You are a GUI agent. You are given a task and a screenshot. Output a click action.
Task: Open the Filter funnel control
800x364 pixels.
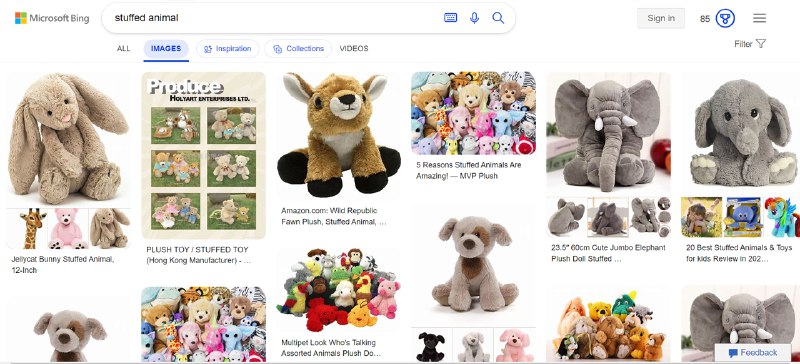click(750, 44)
